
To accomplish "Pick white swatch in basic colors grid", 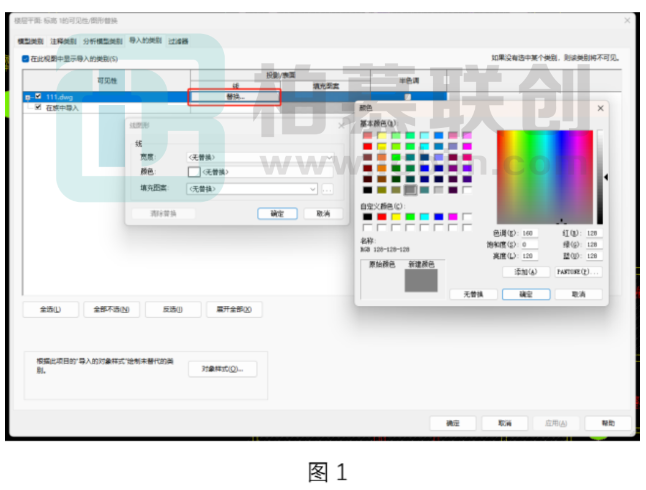I will point(467,190).
